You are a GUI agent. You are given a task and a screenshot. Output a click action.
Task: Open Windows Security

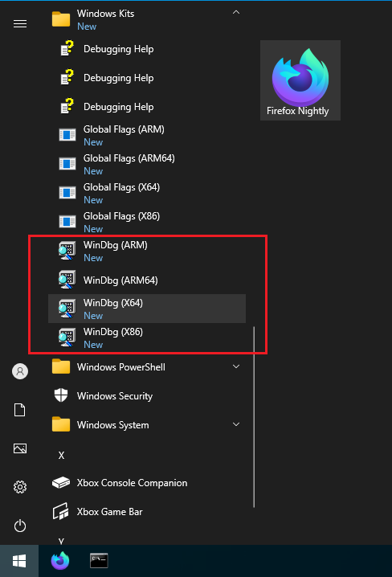pos(147,395)
